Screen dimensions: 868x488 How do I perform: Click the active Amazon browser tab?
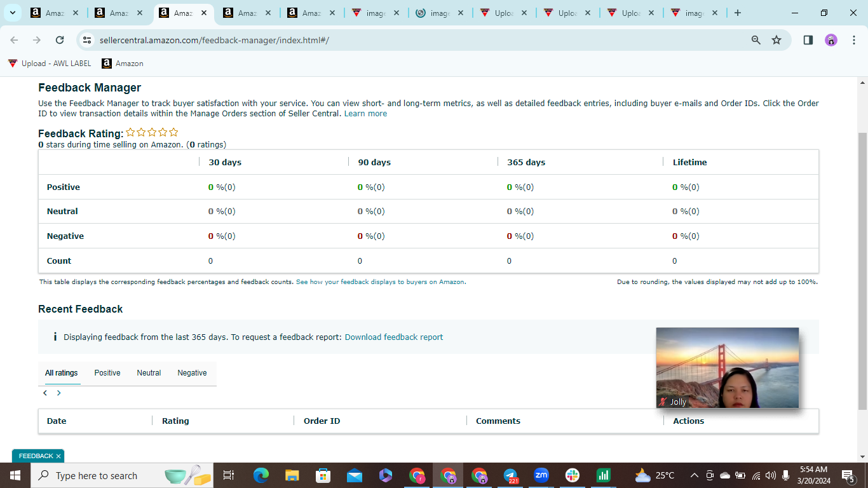184,13
